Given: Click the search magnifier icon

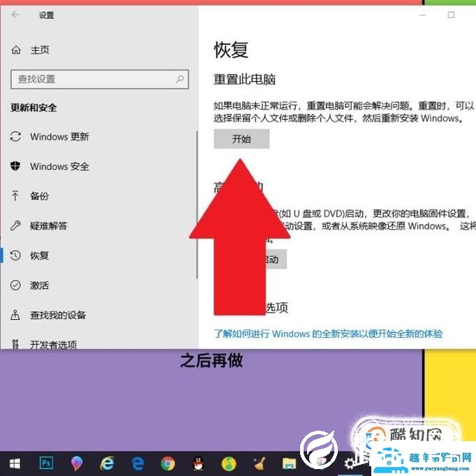Looking at the screenshot, I should [180, 80].
